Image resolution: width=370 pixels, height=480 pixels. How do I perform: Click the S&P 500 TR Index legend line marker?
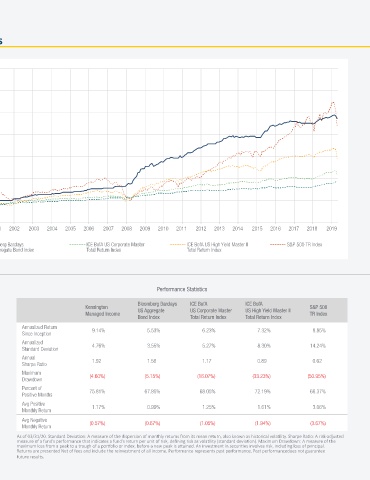(277, 245)
